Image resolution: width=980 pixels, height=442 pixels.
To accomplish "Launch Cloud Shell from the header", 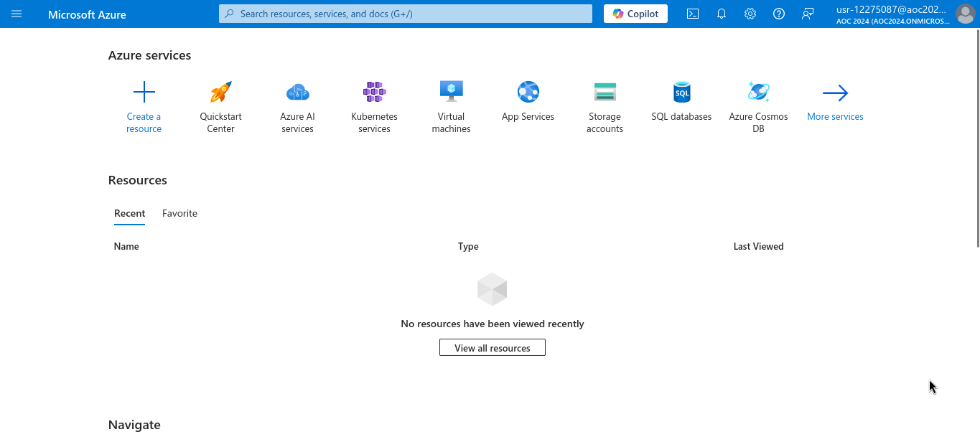I will [693, 14].
